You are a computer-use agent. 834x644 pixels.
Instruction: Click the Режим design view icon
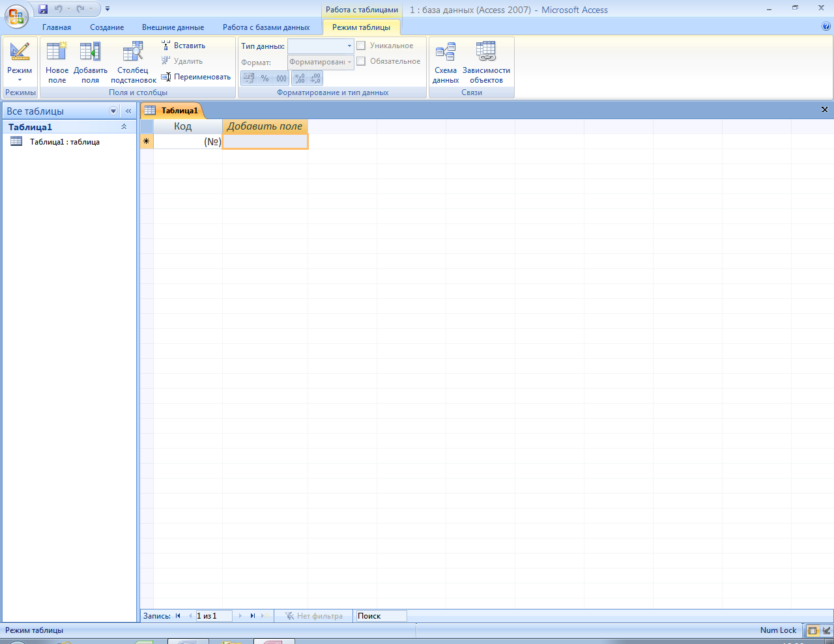coord(20,51)
